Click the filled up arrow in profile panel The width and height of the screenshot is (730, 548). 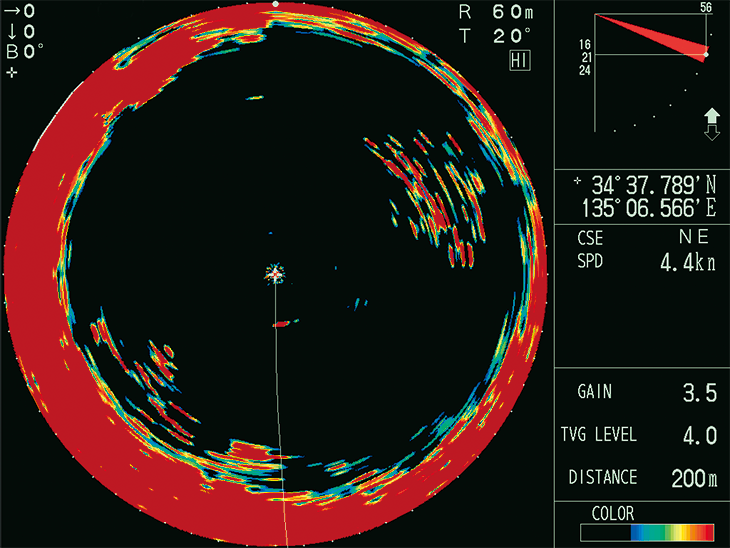coord(712,115)
